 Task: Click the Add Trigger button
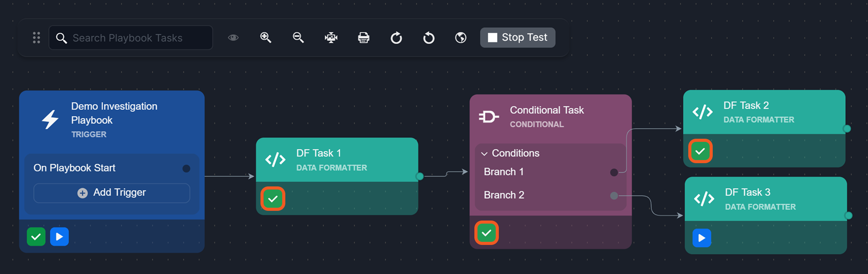coord(112,193)
